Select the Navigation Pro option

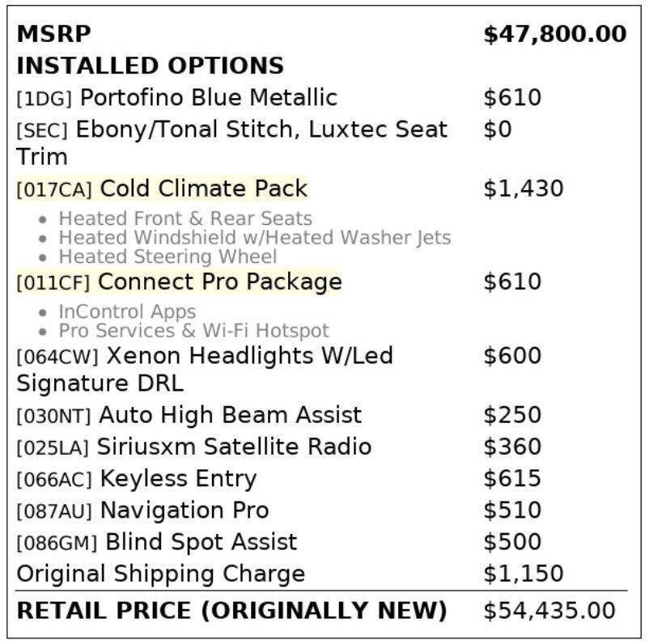tap(185, 511)
